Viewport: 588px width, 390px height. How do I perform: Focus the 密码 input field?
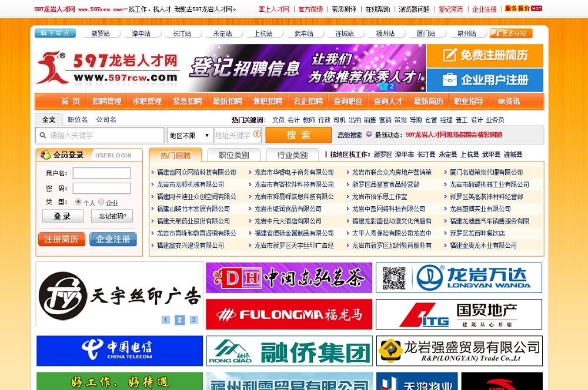pos(102,188)
